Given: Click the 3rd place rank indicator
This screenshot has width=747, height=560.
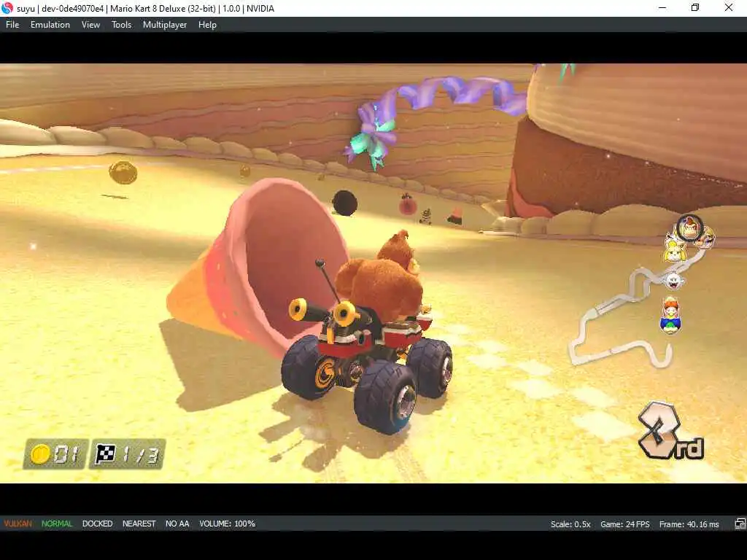Looking at the screenshot, I should (x=670, y=431).
